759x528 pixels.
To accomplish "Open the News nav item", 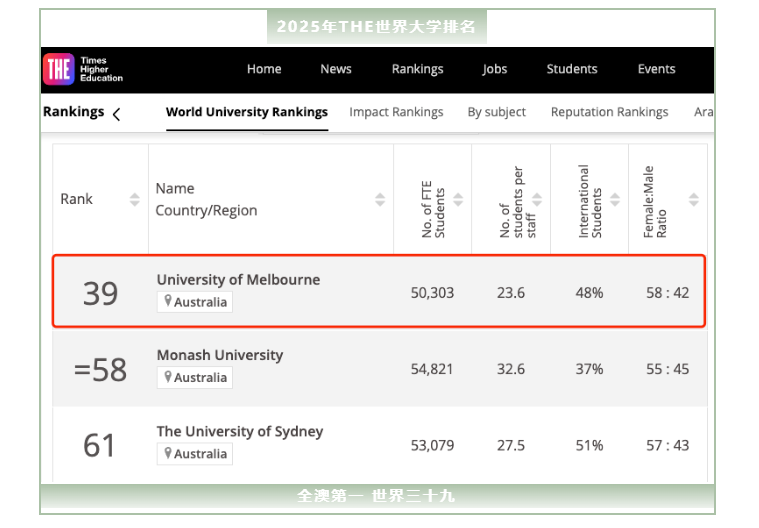I will click(x=335, y=69).
